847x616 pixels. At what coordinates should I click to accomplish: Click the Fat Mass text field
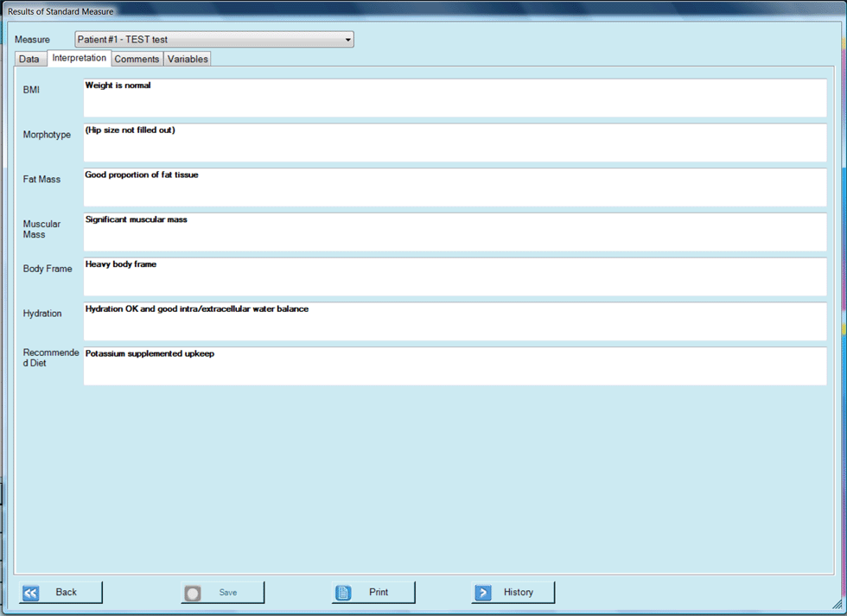[455, 187]
